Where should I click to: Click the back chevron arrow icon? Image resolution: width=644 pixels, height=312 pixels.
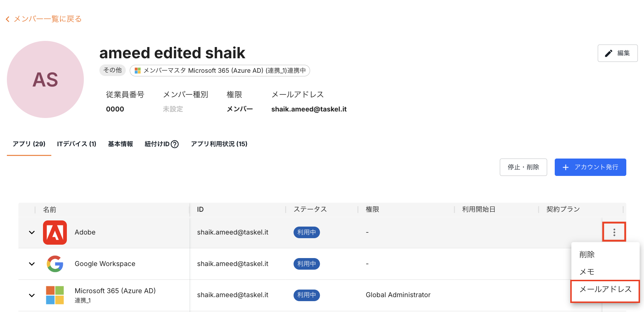[x=8, y=19]
